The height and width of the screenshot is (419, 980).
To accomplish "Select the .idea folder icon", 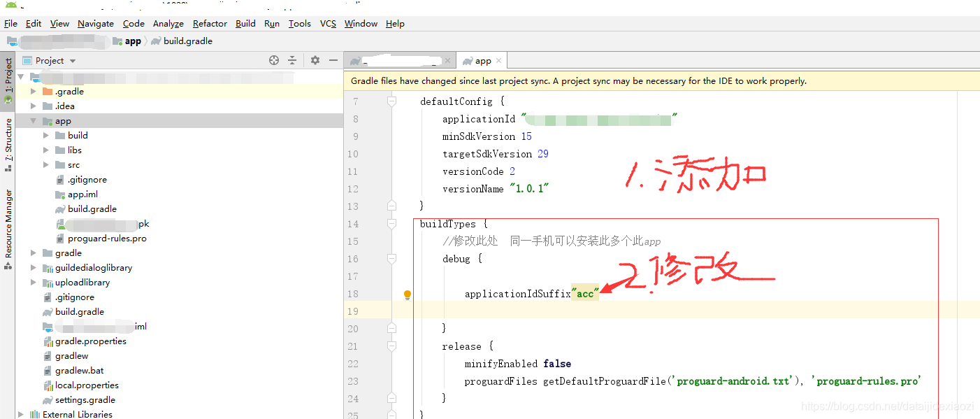I will pos(48,106).
